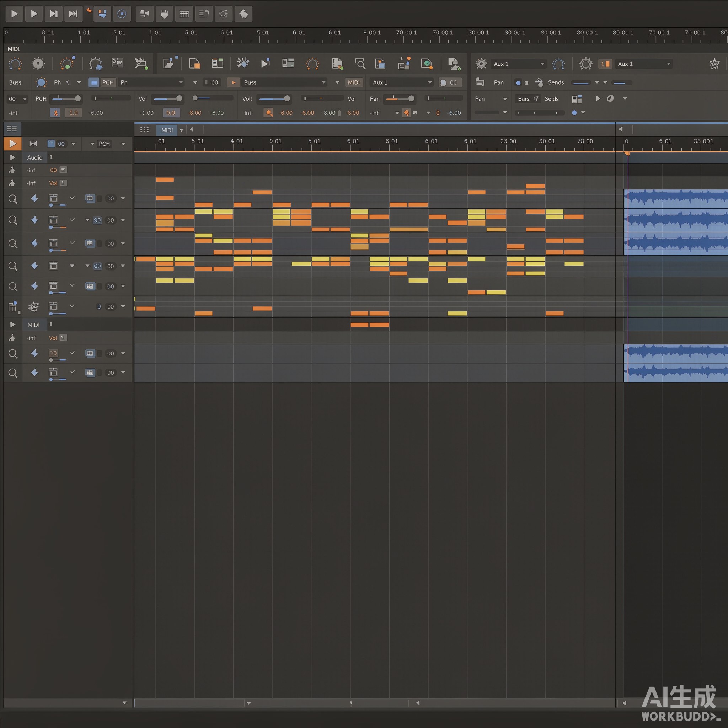Click the six-dot grid icon beside MIDI tab
Viewport: 728px width, 728px height.
click(144, 130)
